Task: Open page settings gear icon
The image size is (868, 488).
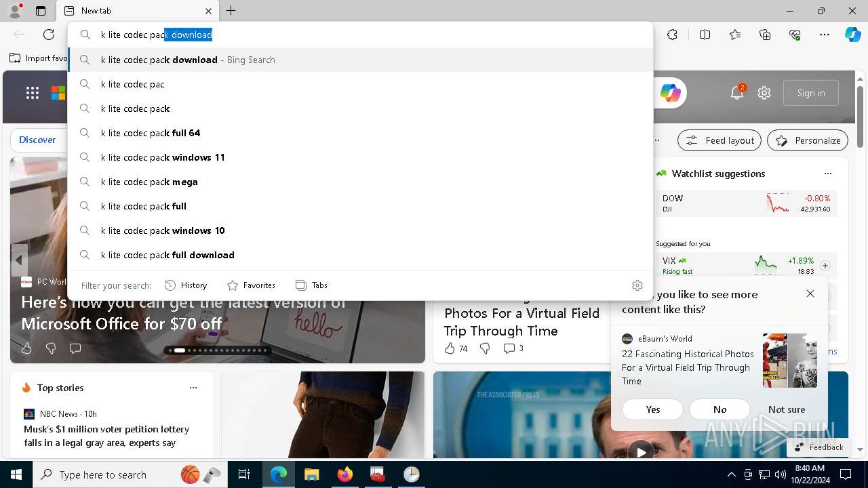Action: tap(764, 93)
